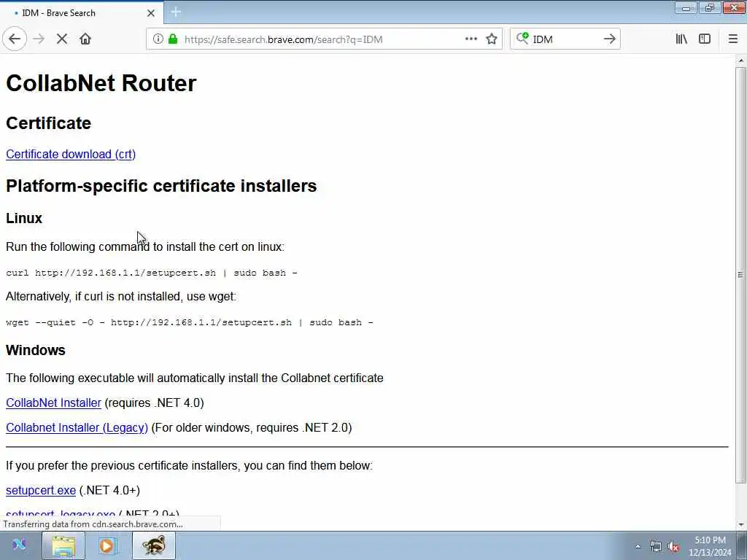Viewport: 747px width, 560px height.
Task: Open the Firefox home page
Action: click(85, 39)
